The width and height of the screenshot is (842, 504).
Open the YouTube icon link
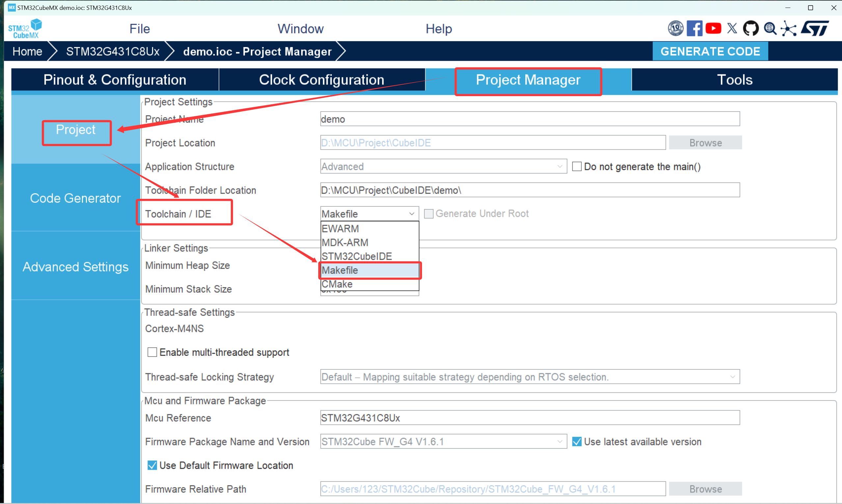click(x=713, y=29)
